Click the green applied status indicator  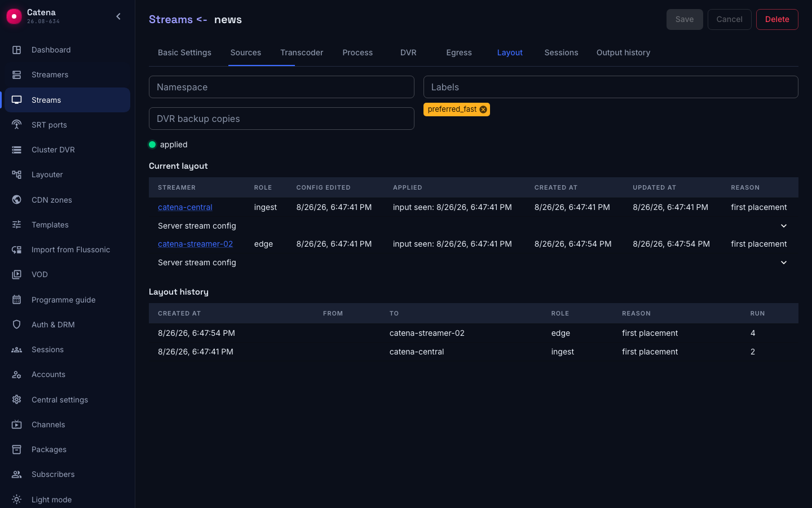(x=152, y=144)
